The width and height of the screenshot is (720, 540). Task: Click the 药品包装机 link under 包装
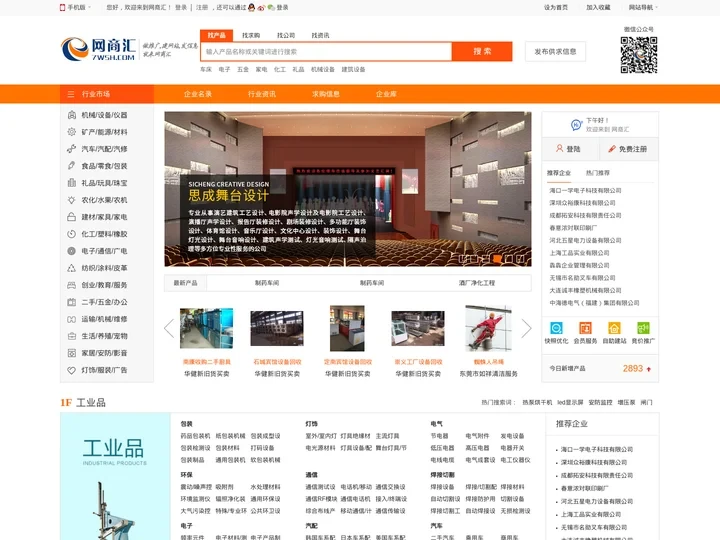[x=195, y=436]
